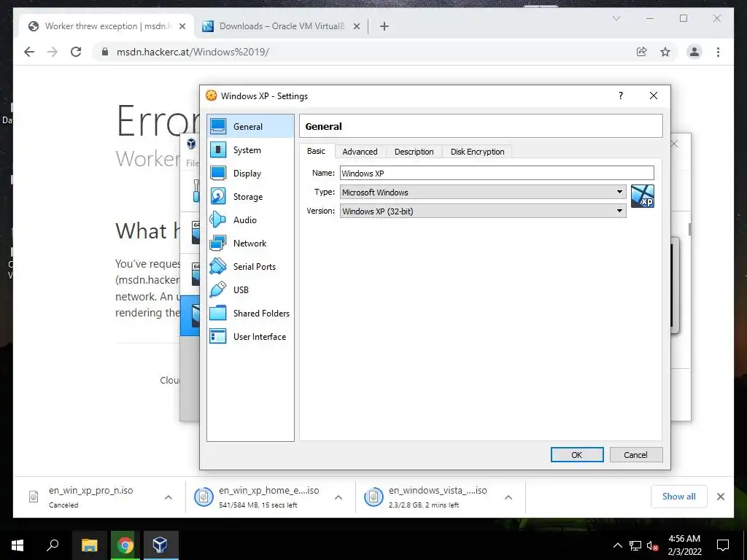Click the VirtualBox taskbar icon
Image resolution: width=747 pixels, height=560 pixels.
tap(161, 545)
